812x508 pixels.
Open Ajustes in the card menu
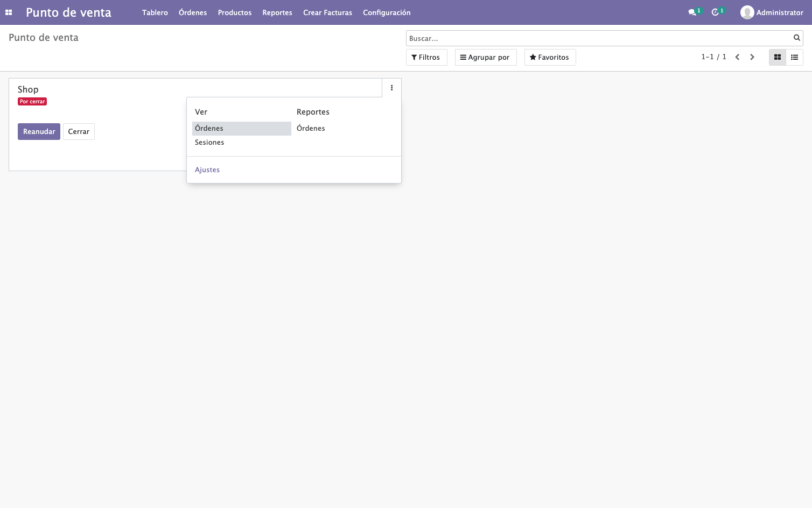[207, 170]
